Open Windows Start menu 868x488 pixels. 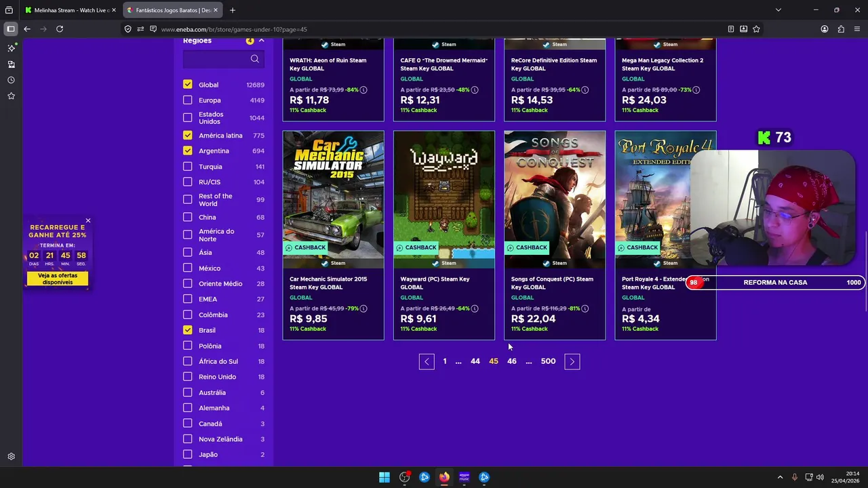pyautogui.click(x=384, y=477)
